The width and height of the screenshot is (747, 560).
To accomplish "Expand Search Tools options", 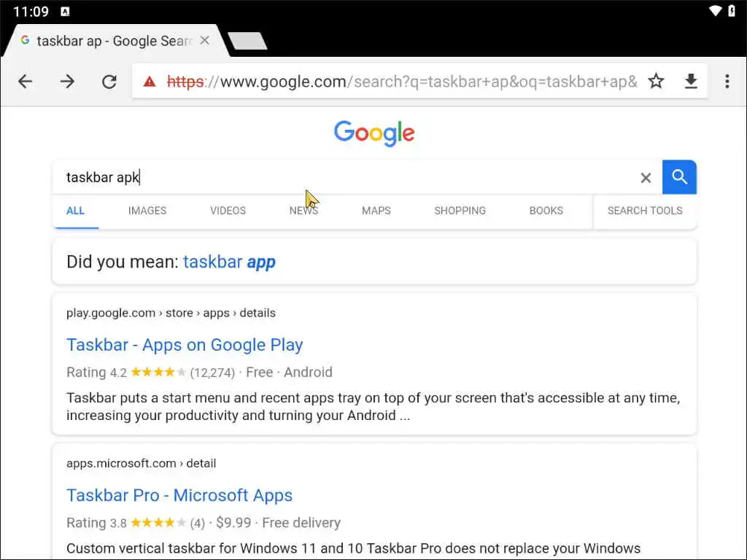I will tap(645, 211).
